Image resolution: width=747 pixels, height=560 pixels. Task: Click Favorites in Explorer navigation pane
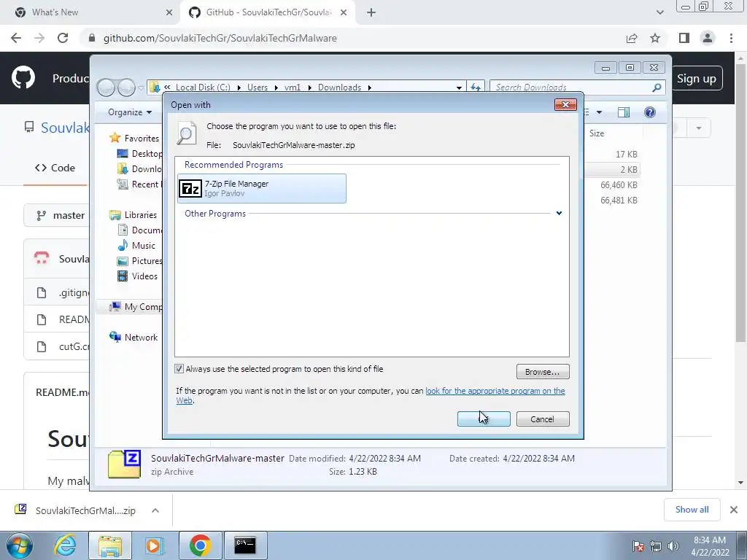[142, 138]
